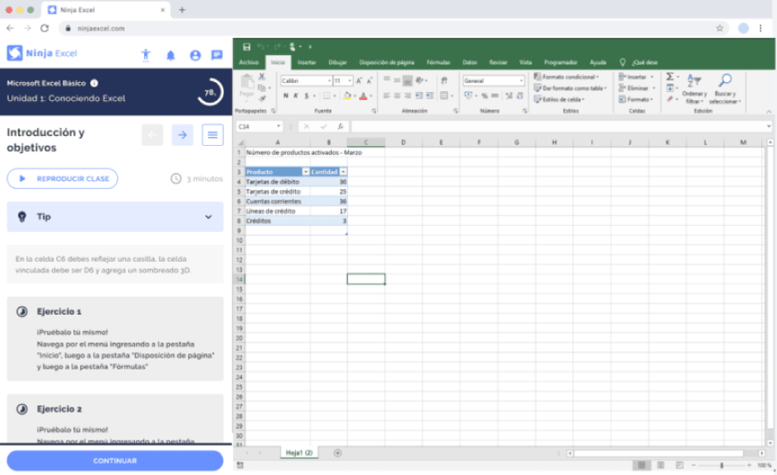Screen dimensions: 777x475
Task: Click the cell borders icon
Action: click(327, 96)
